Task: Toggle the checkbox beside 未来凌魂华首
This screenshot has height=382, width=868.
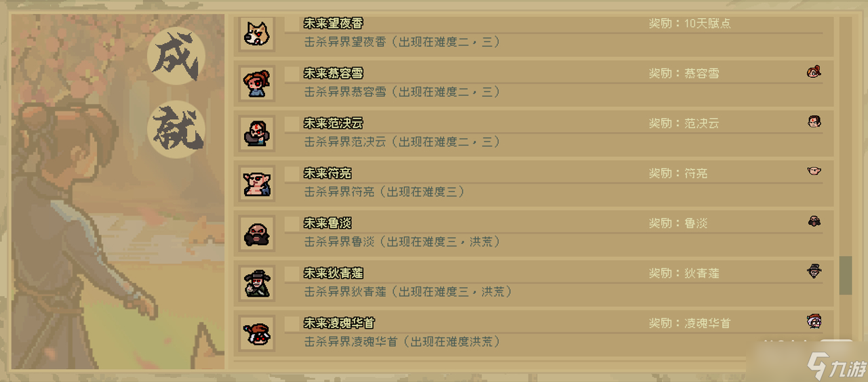Action: tap(292, 323)
